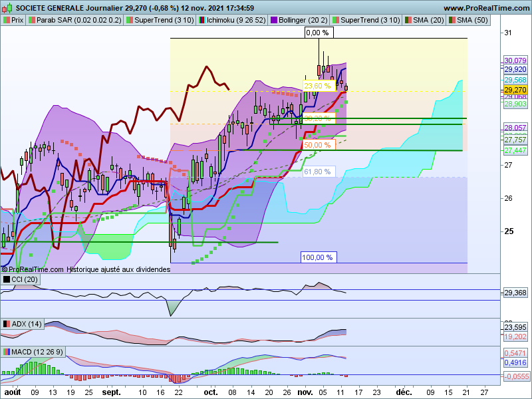Click the sept. label on the time axis

tap(112, 392)
